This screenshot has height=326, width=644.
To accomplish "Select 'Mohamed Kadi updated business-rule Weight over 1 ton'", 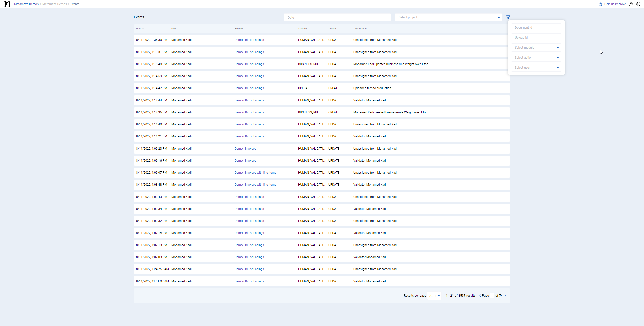I will pyautogui.click(x=391, y=64).
